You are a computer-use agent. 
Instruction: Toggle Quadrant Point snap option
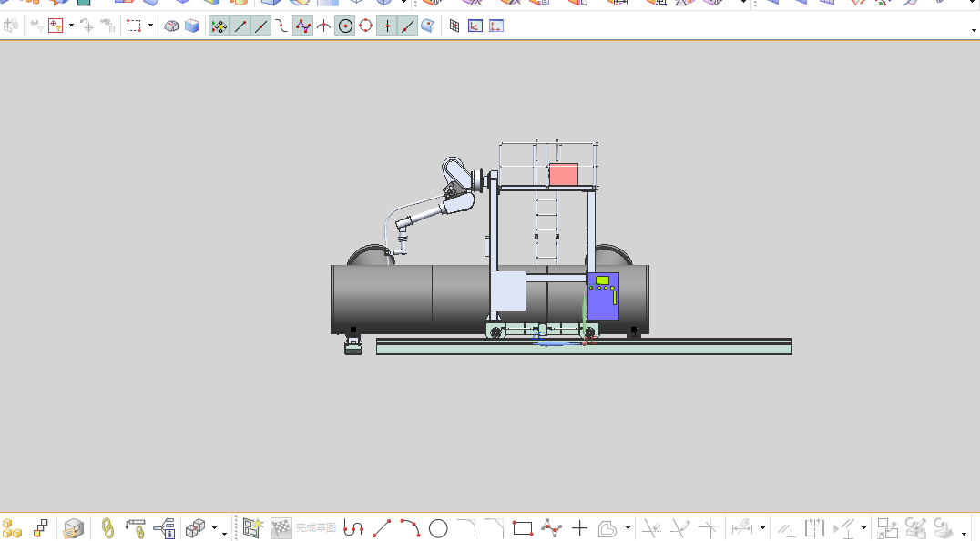365,26
